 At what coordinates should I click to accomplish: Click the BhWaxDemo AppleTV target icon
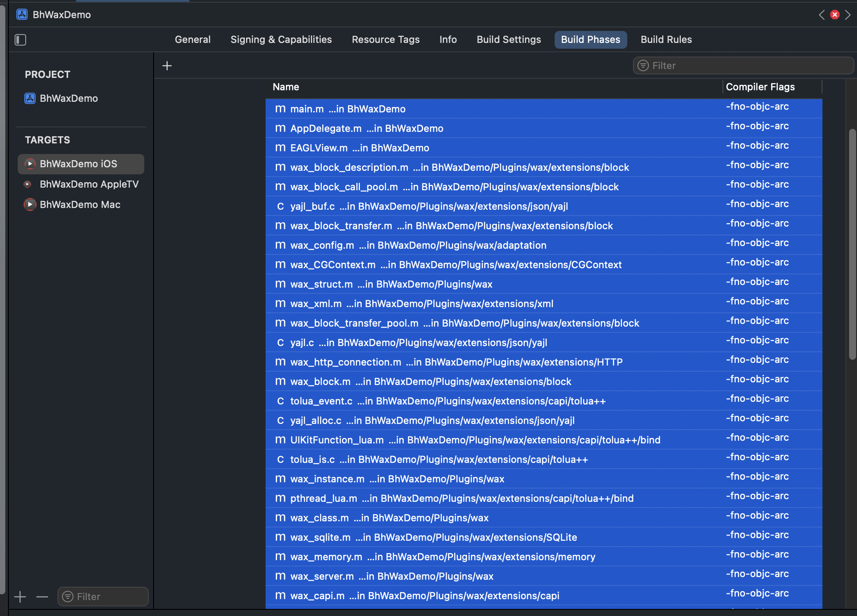coord(28,185)
